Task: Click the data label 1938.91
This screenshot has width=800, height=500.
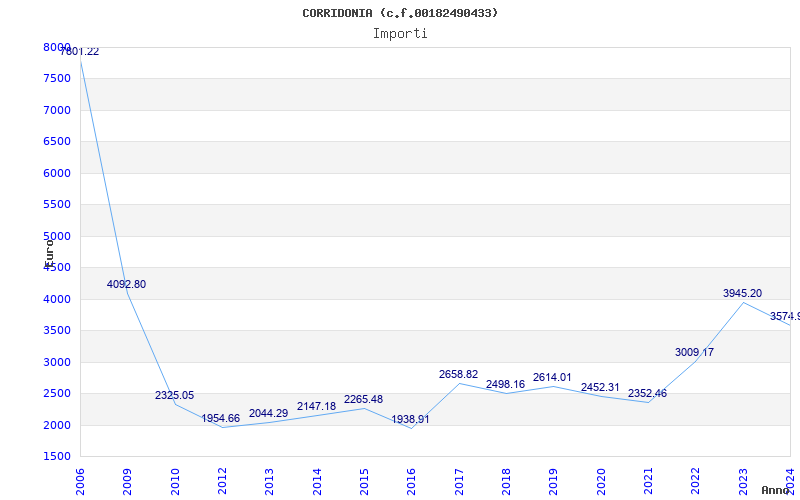Action: [x=410, y=419]
